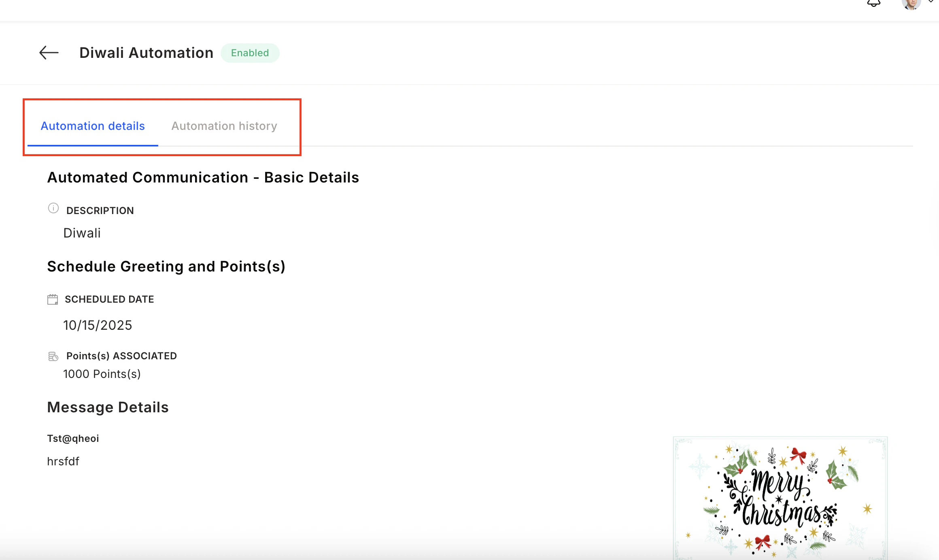
Task: Click Schedule Greeting and Points(s) heading
Action: 166,267
